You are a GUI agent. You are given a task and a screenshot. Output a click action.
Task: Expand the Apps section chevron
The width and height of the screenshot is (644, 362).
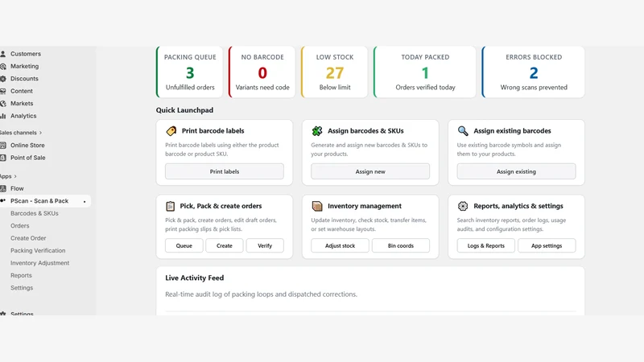coord(15,176)
